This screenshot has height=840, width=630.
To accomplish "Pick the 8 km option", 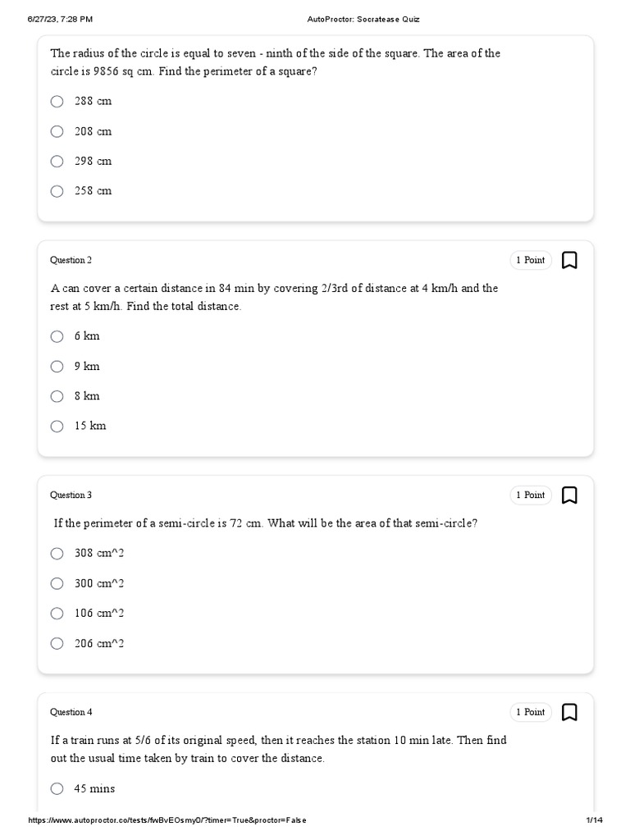I will pyautogui.click(x=57, y=396).
